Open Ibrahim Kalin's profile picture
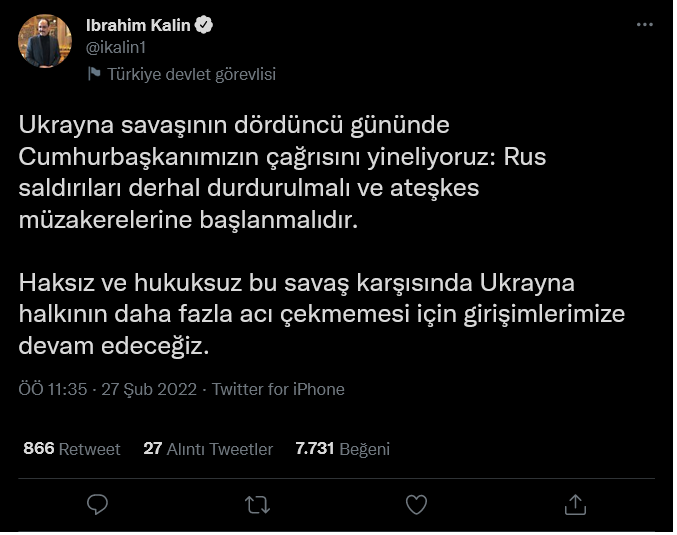 (45, 41)
